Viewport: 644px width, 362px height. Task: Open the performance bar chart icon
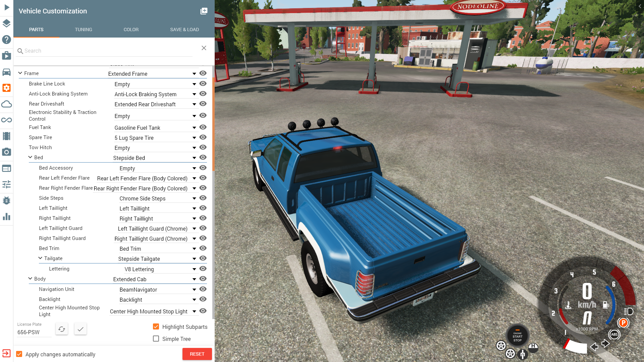click(x=7, y=217)
